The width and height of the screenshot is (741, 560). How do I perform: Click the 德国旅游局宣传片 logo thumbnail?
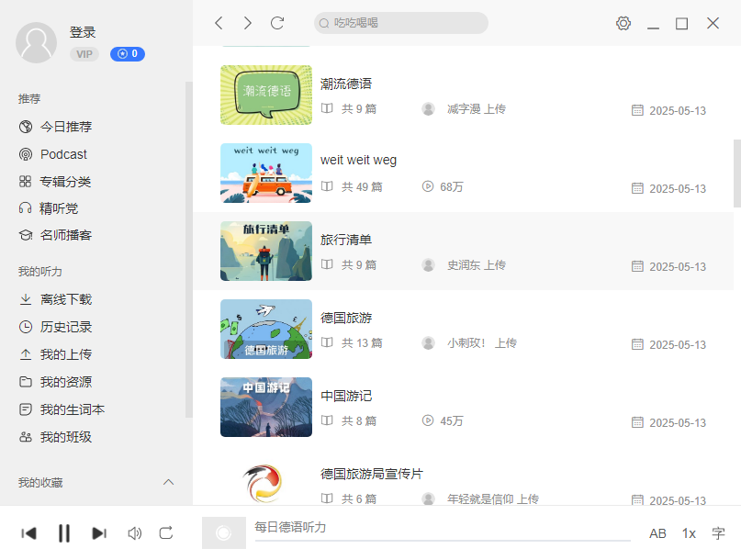coord(264,483)
